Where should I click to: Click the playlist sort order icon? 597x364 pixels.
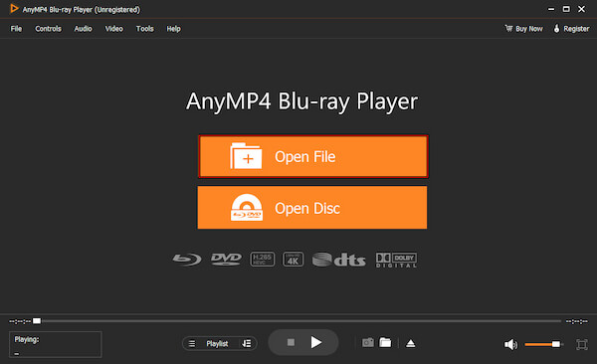(x=247, y=343)
